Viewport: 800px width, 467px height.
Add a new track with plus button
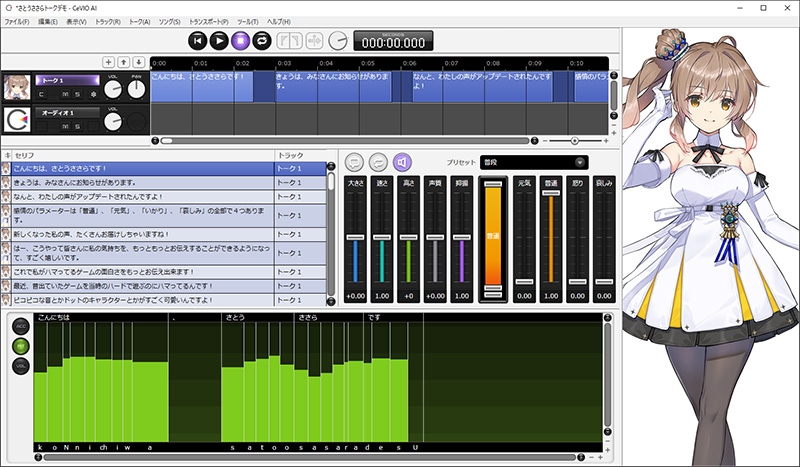pyautogui.click(x=108, y=62)
